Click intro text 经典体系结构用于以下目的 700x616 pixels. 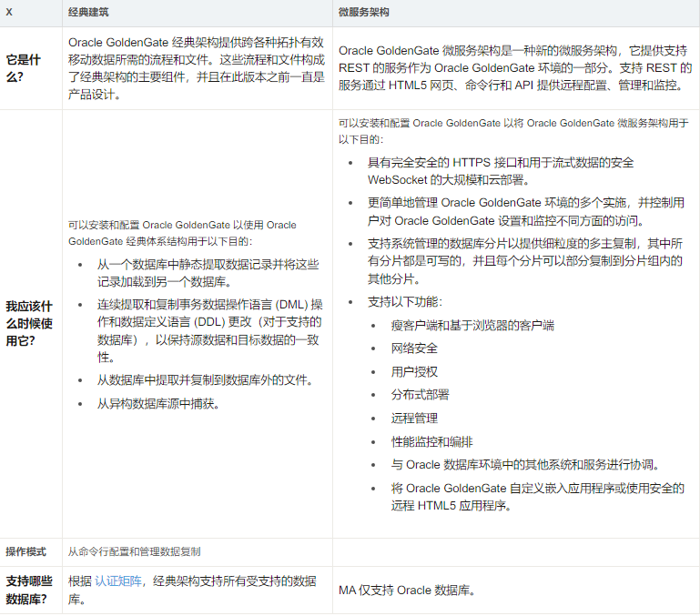click(182, 233)
